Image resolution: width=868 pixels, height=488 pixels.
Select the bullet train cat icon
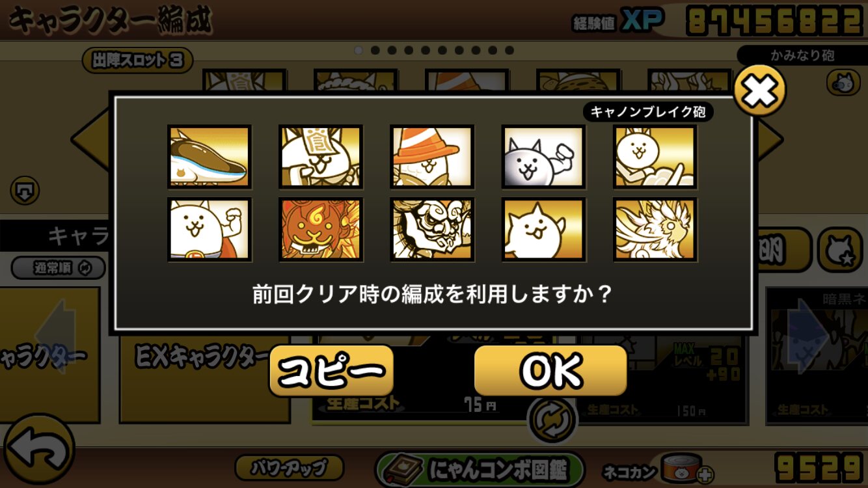(210, 157)
